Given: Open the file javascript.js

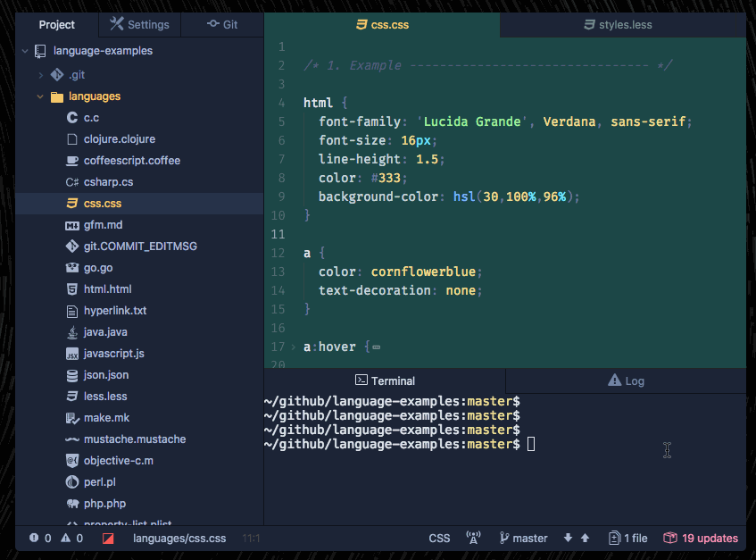Looking at the screenshot, I should click(x=113, y=354).
